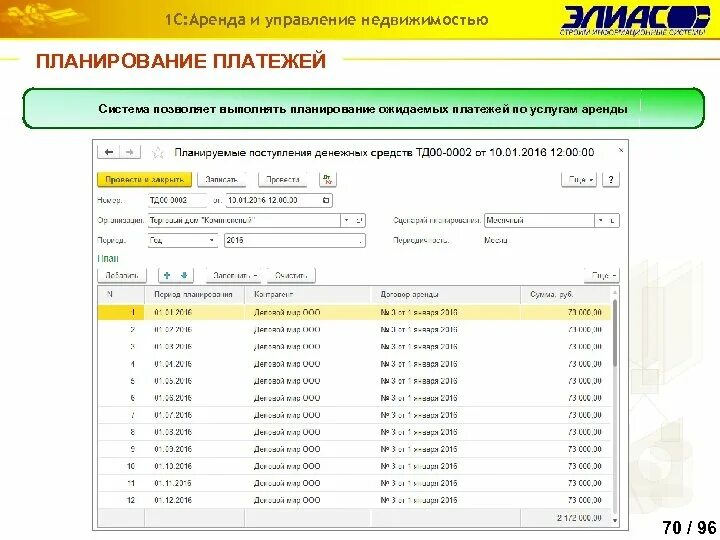The width and height of the screenshot is (720, 540).
Task: Sort by 'N' column header
Action: 121,294
